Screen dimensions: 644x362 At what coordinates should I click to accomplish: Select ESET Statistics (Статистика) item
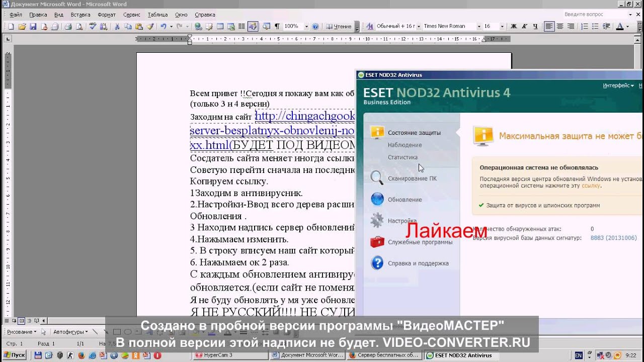coord(403,157)
